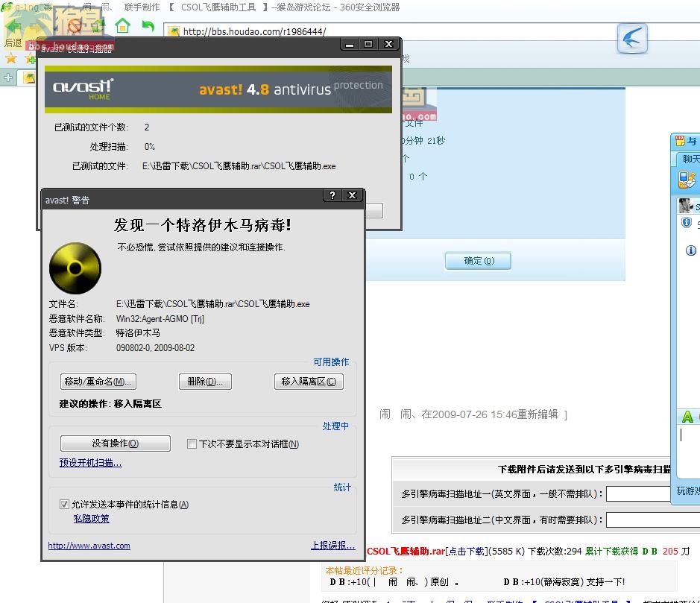Screen dimensions: 700x603
Task: Click the help question mark in avast warning
Action: pos(332,195)
